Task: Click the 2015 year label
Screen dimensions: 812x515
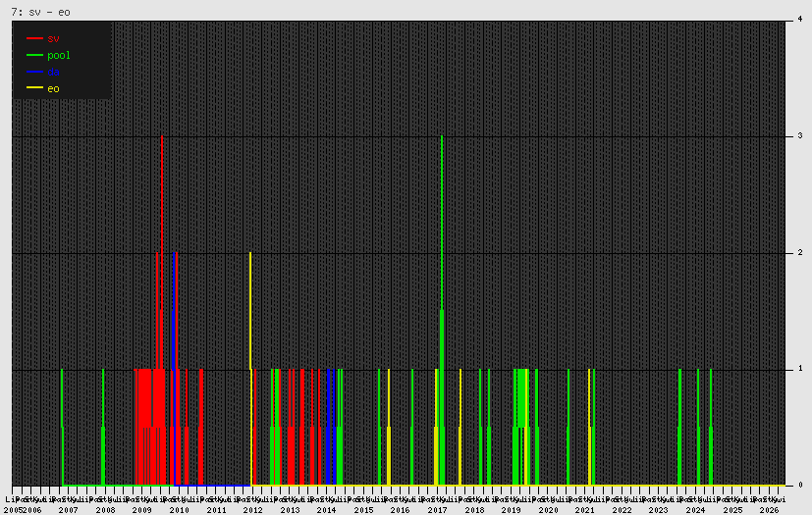Action: pyautogui.click(x=363, y=510)
